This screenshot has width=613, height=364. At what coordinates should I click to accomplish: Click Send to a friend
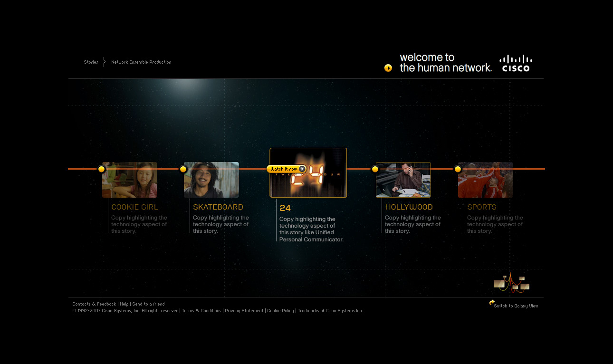(148, 304)
